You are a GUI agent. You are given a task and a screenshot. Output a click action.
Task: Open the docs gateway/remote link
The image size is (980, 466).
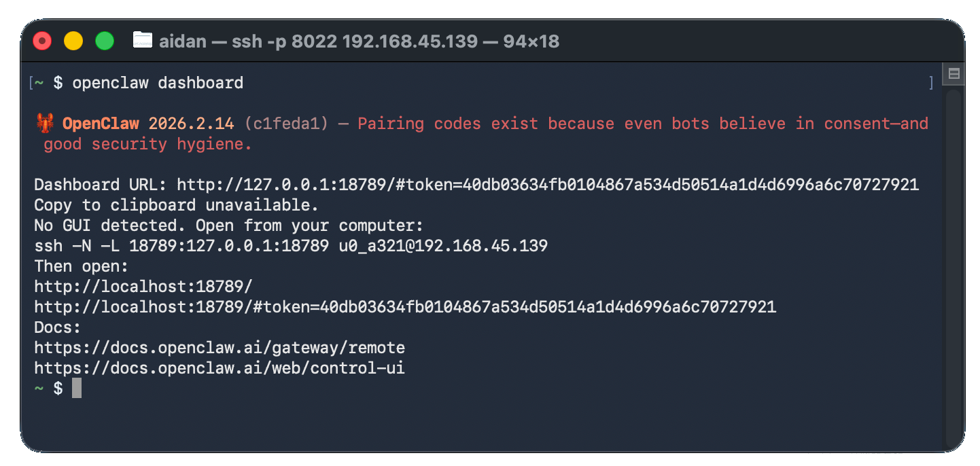220,348
